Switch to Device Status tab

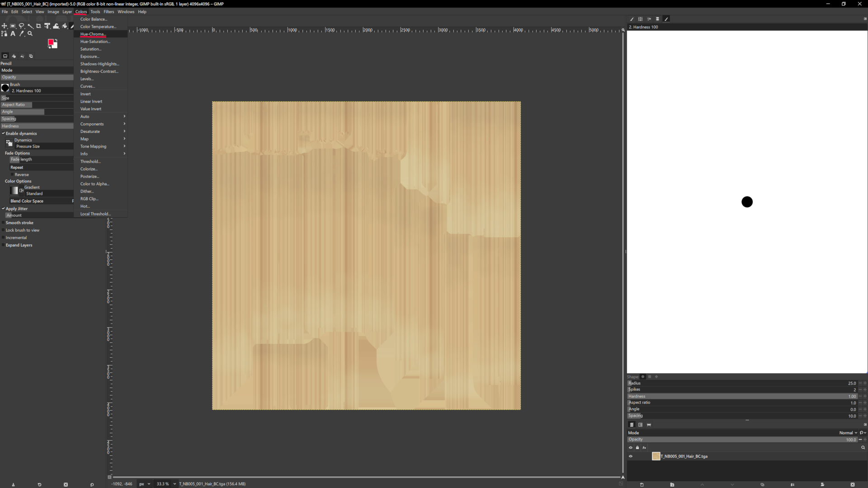(x=14, y=56)
